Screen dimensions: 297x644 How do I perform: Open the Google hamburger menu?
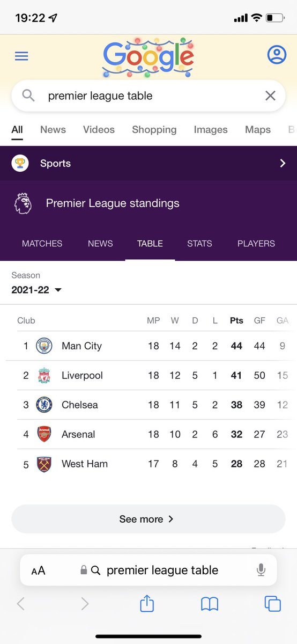click(21, 56)
